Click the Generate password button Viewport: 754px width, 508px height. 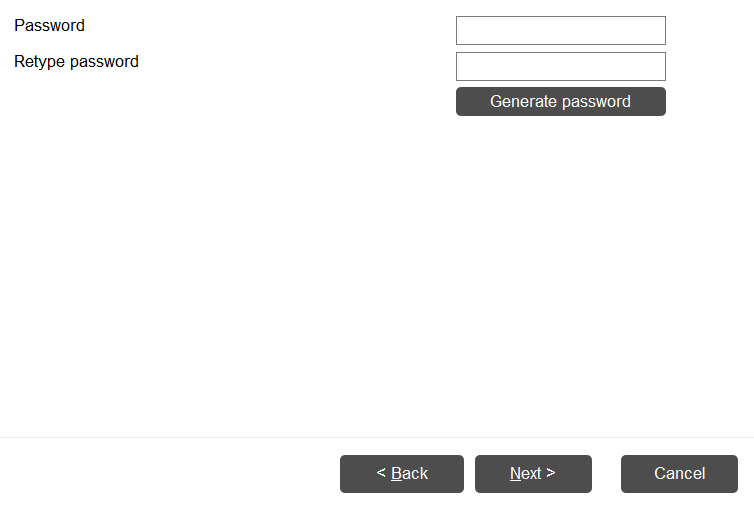(x=560, y=101)
